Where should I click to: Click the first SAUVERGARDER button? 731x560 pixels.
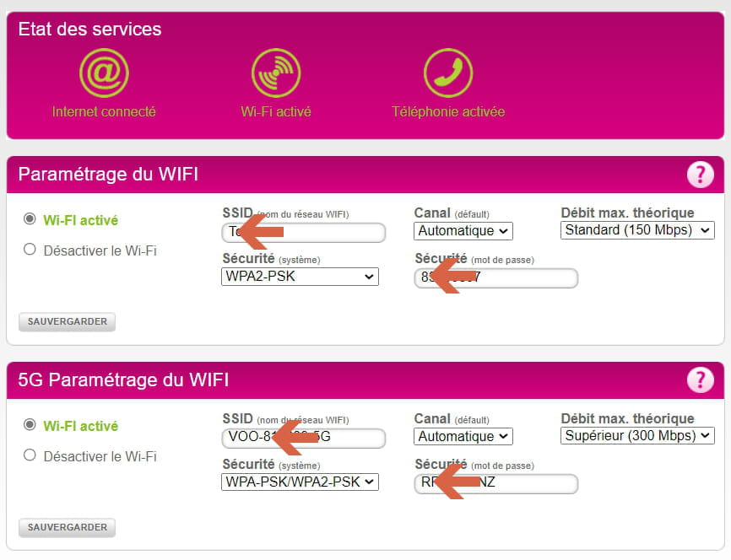[68, 322]
